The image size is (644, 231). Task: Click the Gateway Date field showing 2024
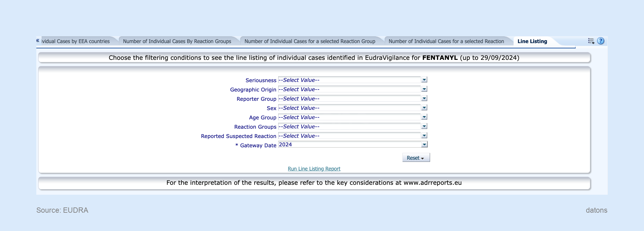pyautogui.click(x=349, y=145)
